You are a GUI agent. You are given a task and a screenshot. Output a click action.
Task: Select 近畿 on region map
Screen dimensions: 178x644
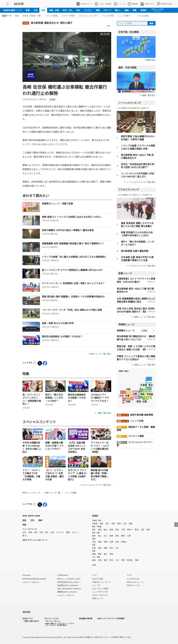point(135,393)
